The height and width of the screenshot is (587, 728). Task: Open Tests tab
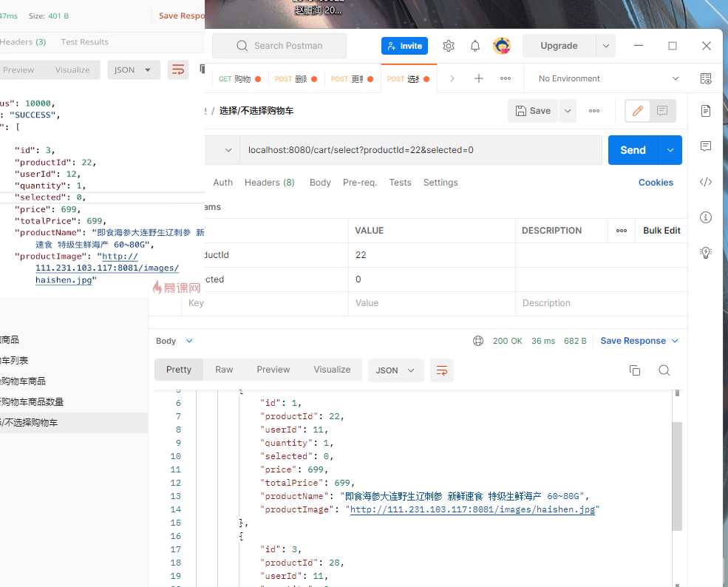(400, 183)
